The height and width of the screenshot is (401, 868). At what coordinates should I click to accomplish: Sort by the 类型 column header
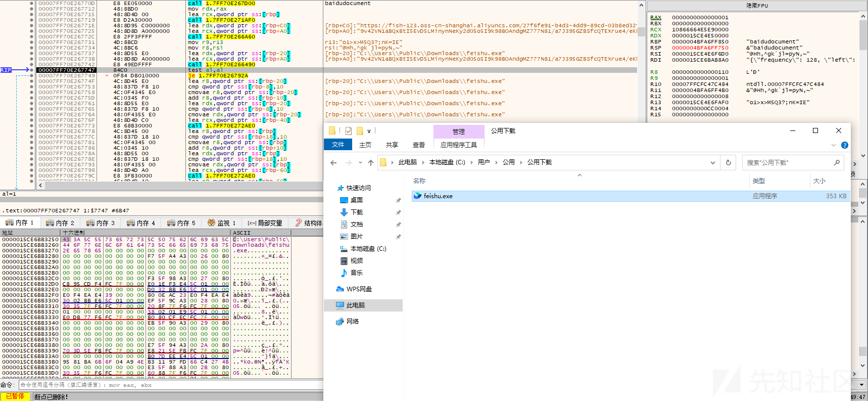(758, 181)
